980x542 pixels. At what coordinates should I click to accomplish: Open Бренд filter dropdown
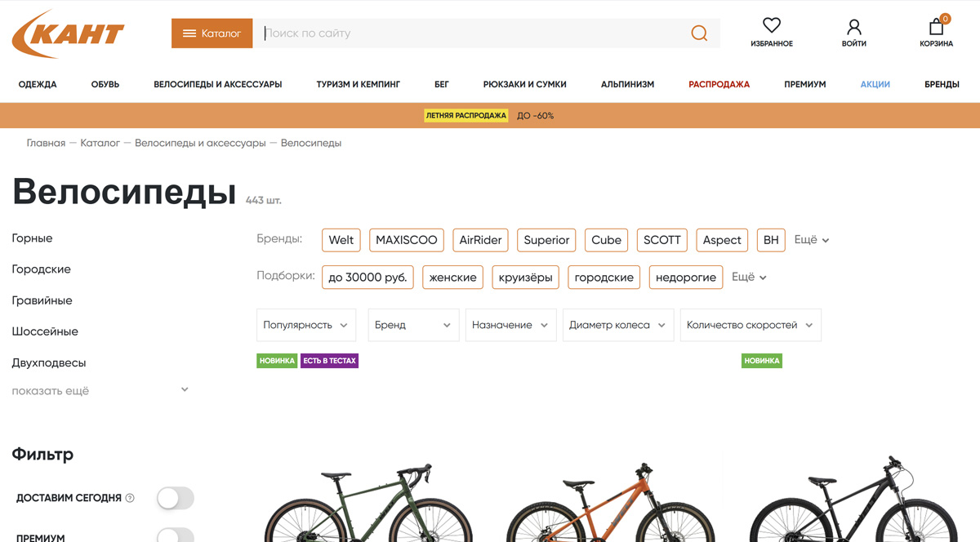pyautogui.click(x=413, y=325)
